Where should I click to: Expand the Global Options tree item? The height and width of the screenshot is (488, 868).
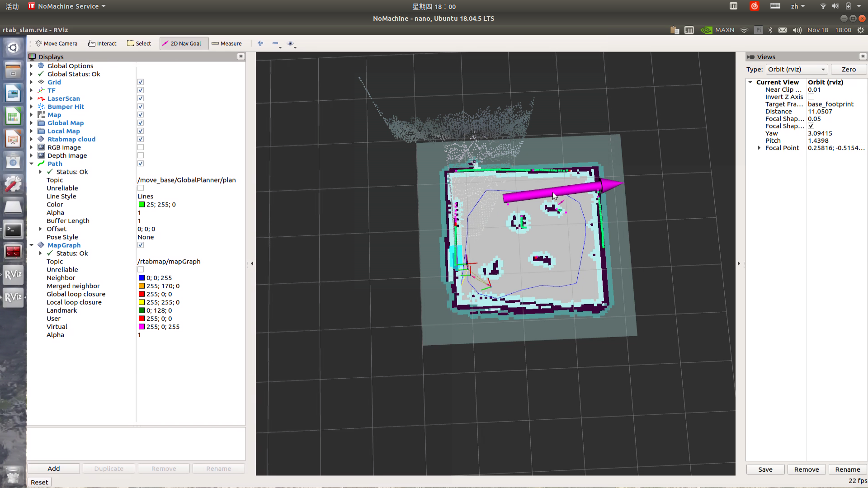tap(32, 66)
